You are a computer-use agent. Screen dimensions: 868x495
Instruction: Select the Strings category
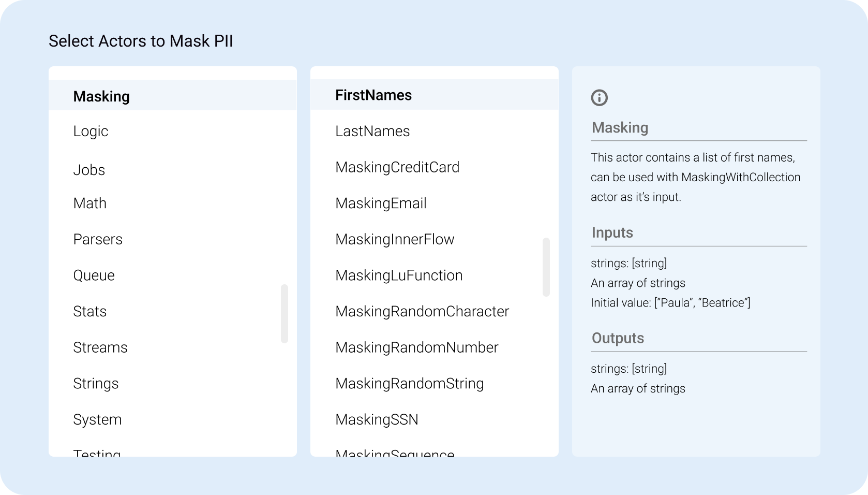pos(96,383)
